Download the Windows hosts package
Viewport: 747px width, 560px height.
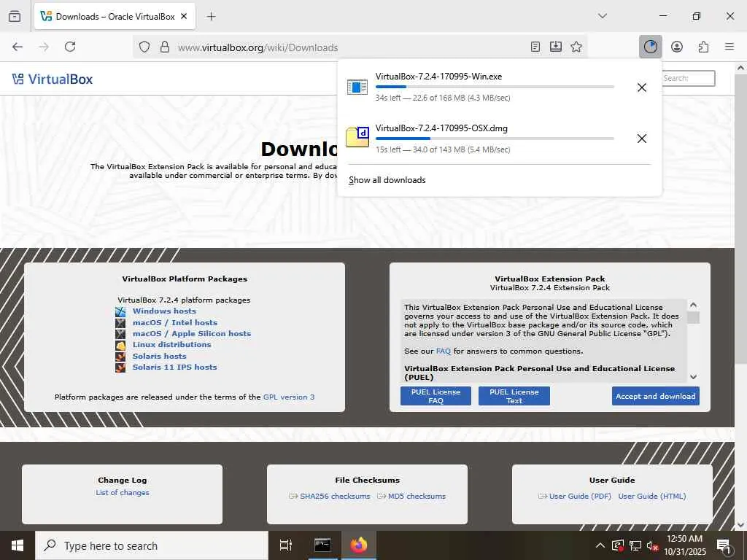pos(164,311)
